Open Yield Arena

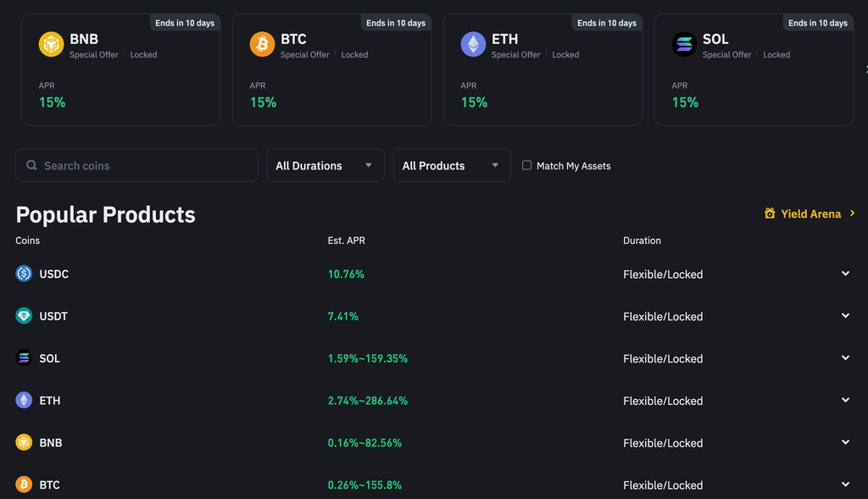[810, 214]
